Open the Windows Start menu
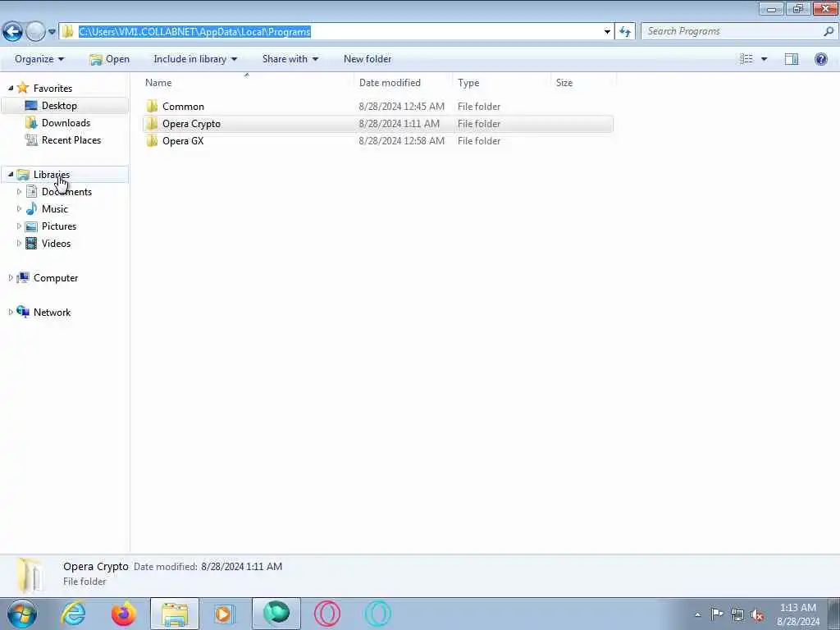 pos(22,614)
